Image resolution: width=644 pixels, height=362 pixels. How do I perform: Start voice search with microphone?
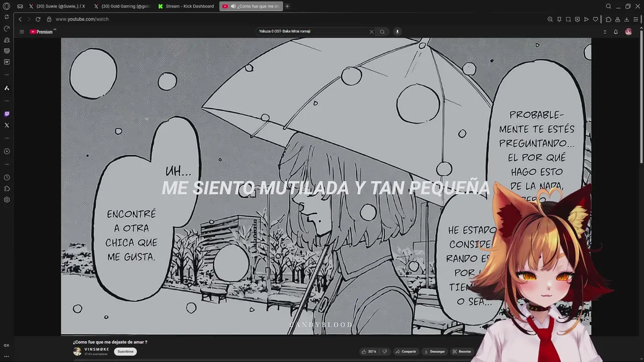pos(397,32)
